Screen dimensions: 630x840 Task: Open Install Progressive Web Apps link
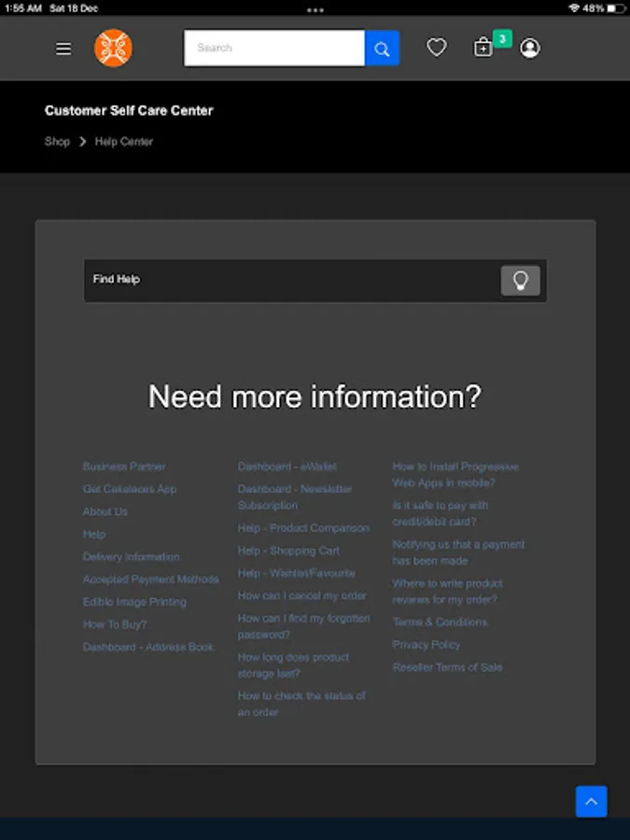455,475
